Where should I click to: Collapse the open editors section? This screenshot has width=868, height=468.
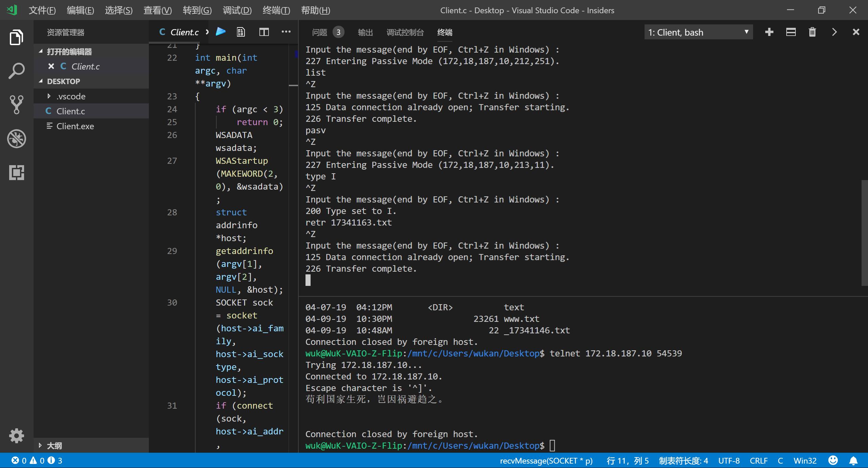coord(41,52)
